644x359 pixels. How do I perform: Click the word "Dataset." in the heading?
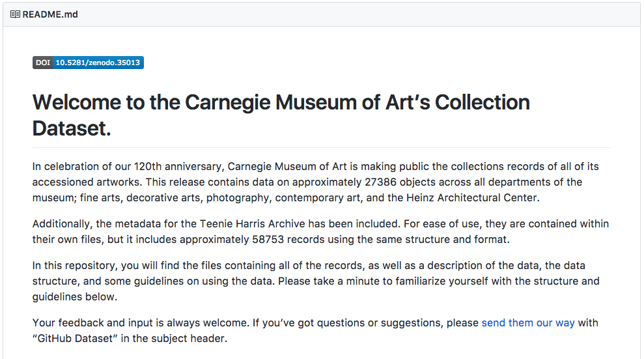[72, 128]
